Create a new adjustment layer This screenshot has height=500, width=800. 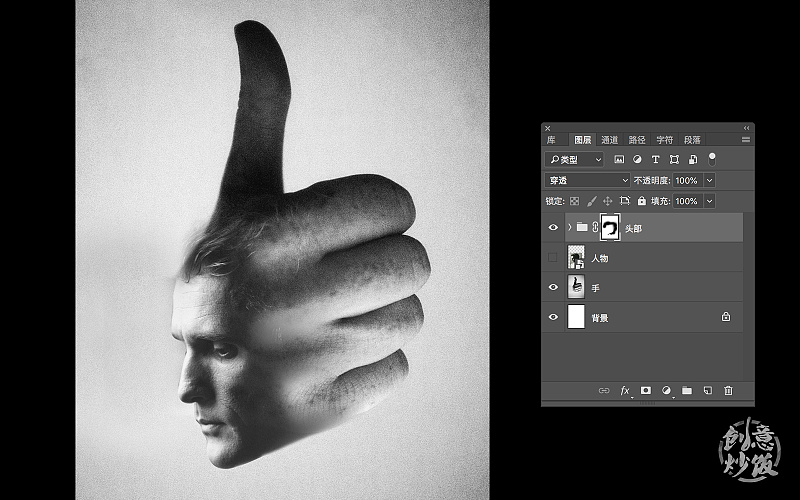pyautogui.click(x=666, y=391)
